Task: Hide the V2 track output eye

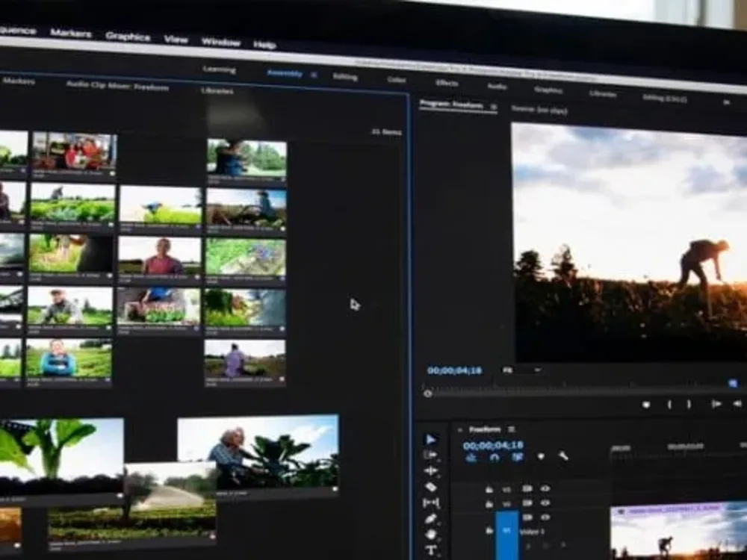Action: pyautogui.click(x=545, y=503)
